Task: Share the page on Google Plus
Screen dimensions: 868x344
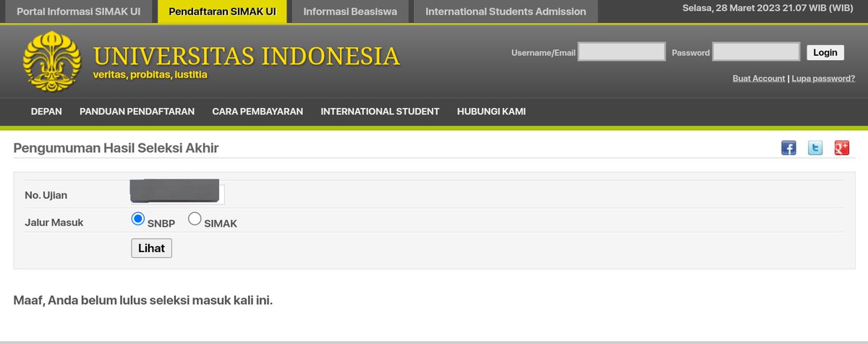Action: [842, 148]
